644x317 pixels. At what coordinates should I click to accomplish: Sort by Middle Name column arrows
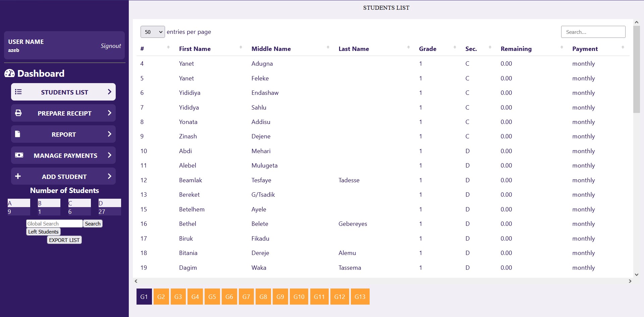point(328,47)
